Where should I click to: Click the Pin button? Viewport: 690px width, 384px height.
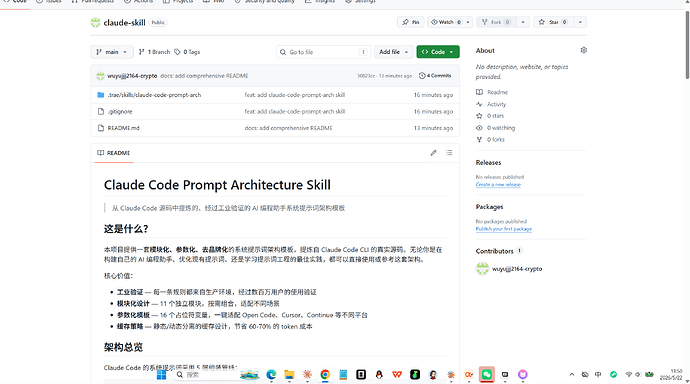(x=411, y=22)
